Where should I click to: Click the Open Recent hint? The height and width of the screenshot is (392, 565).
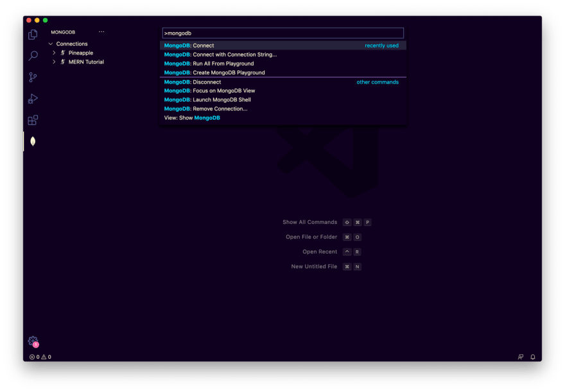(320, 251)
